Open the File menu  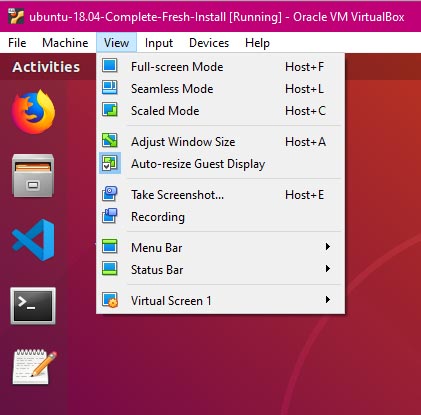point(17,43)
